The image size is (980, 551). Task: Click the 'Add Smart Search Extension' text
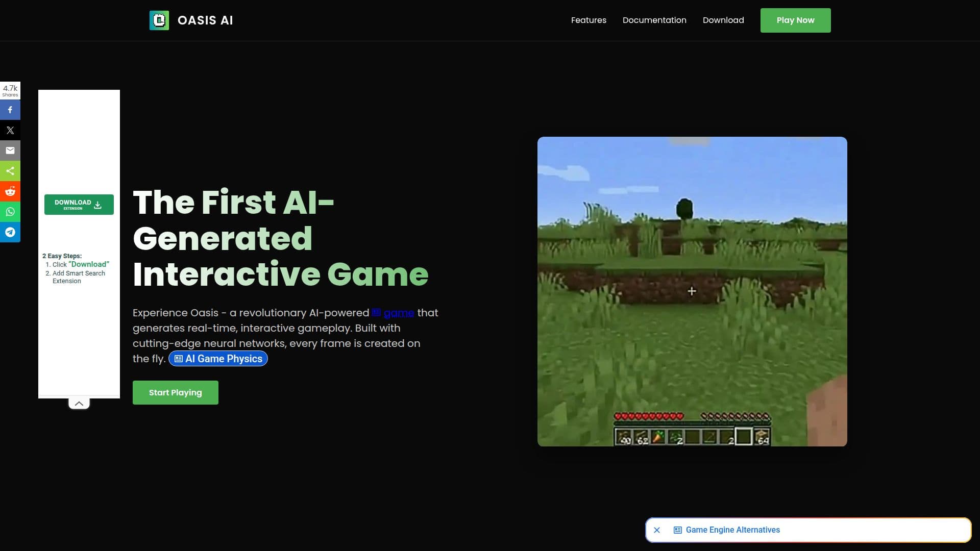coord(79,277)
